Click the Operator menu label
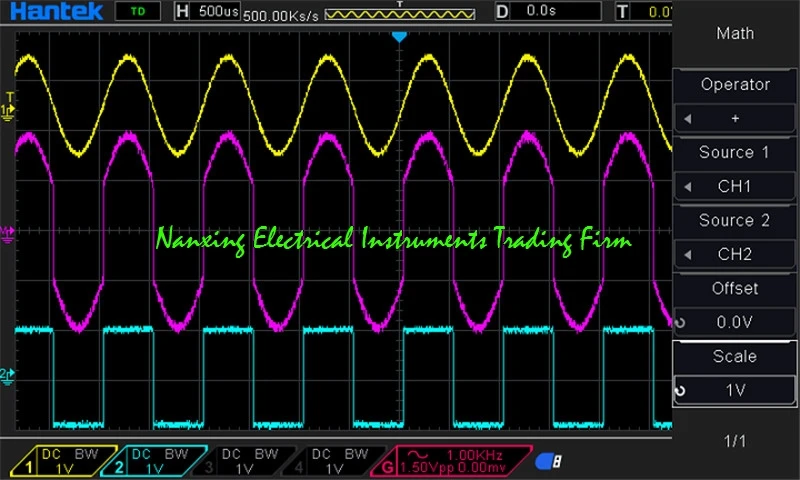The height and width of the screenshot is (480, 800). pos(735,84)
